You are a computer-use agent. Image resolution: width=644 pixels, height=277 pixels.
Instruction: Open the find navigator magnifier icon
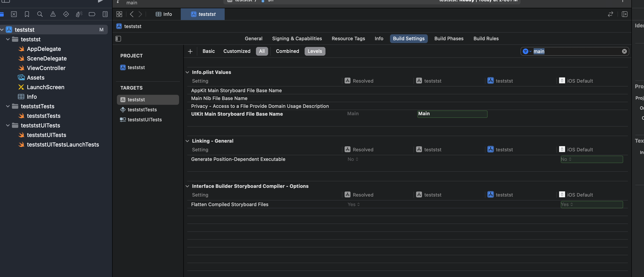pos(40,14)
